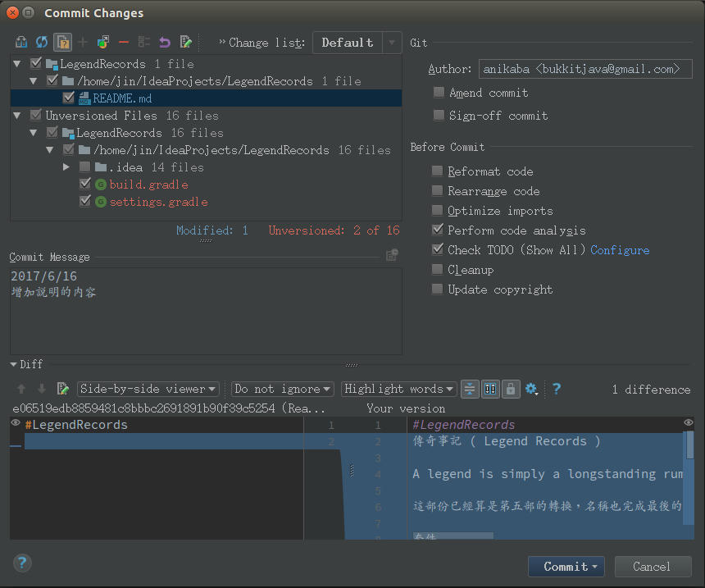Toggle Synchronize Scrolling icon

(490, 389)
